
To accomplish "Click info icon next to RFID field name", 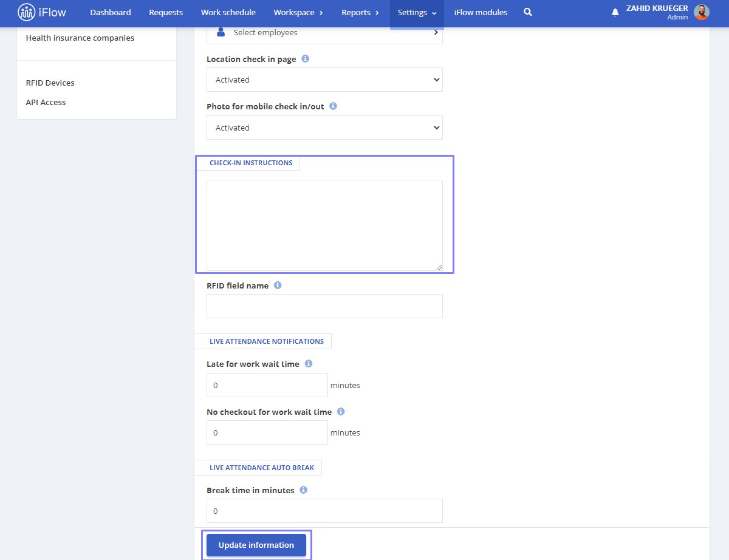I will point(278,285).
